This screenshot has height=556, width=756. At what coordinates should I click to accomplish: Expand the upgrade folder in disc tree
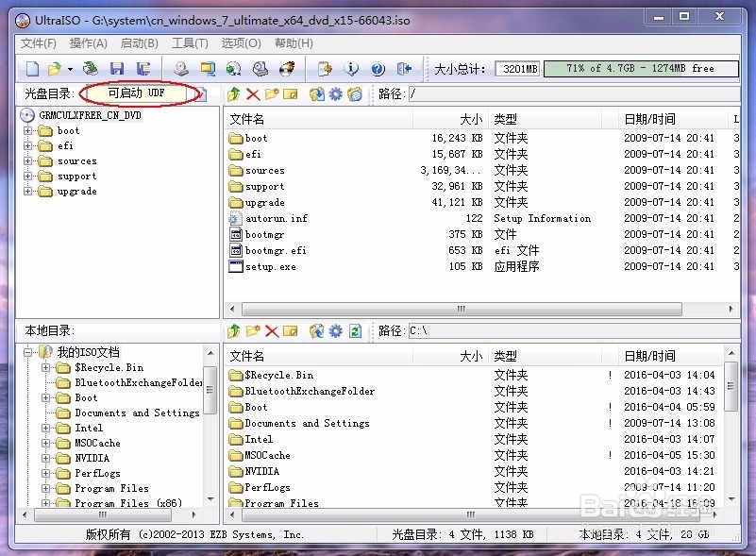point(28,192)
